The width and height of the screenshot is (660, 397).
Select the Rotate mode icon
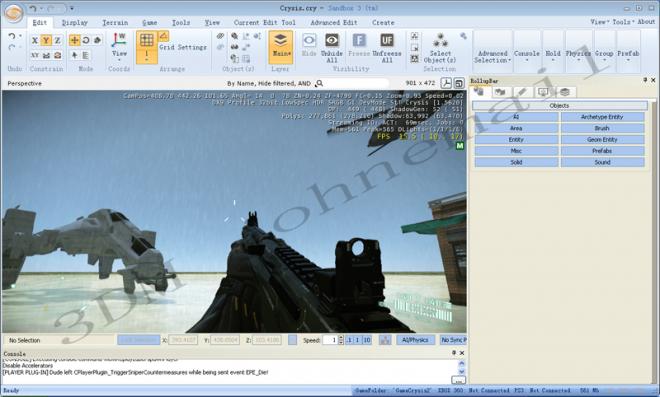86,40
